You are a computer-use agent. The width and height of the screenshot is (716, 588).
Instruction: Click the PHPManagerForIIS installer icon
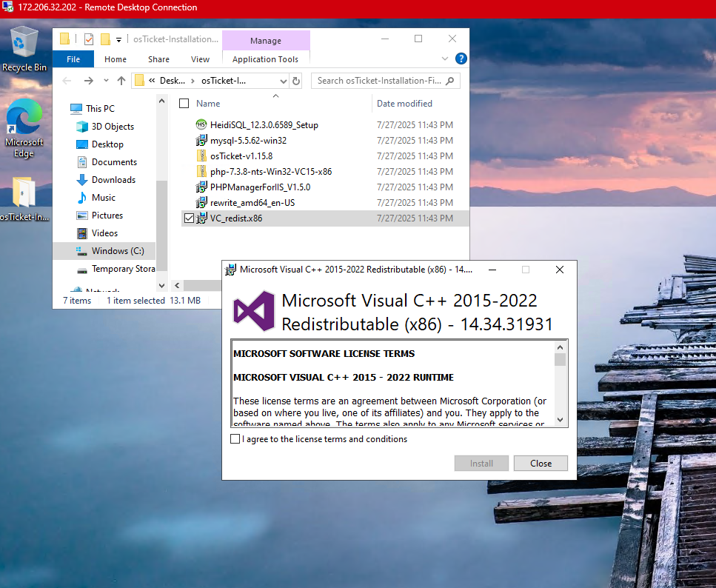point(201,187)
